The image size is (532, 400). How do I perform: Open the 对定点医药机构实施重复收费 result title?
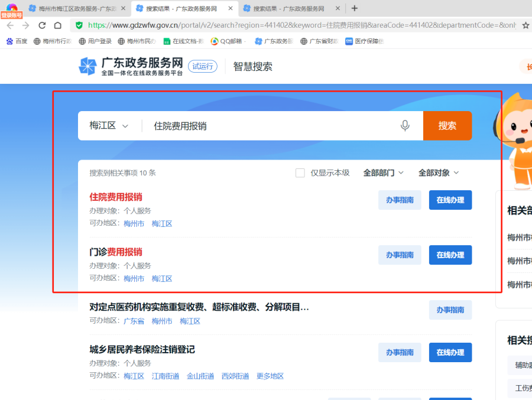click(x=199, y=307)
